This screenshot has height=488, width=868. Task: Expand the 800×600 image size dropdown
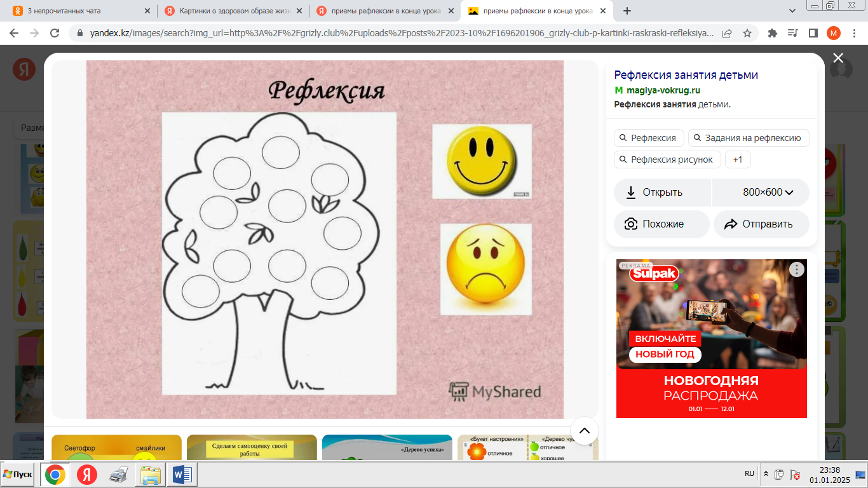(x=768, y=193)
